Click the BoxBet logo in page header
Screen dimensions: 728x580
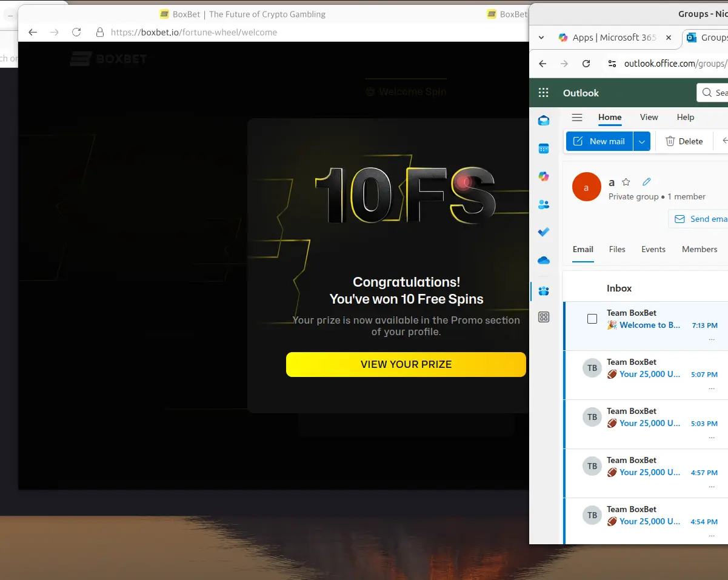(x=109, y=59)
